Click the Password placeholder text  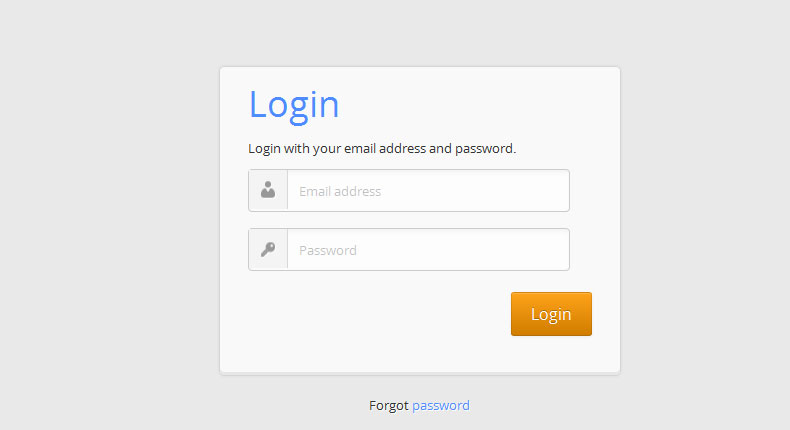(x=328, y=251)
